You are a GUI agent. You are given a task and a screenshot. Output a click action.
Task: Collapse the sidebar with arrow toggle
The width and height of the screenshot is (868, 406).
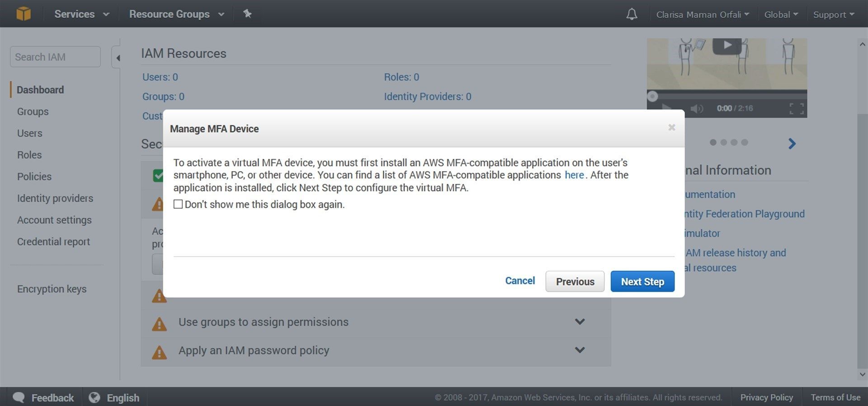pyautogui.click(x=117, y=58)
